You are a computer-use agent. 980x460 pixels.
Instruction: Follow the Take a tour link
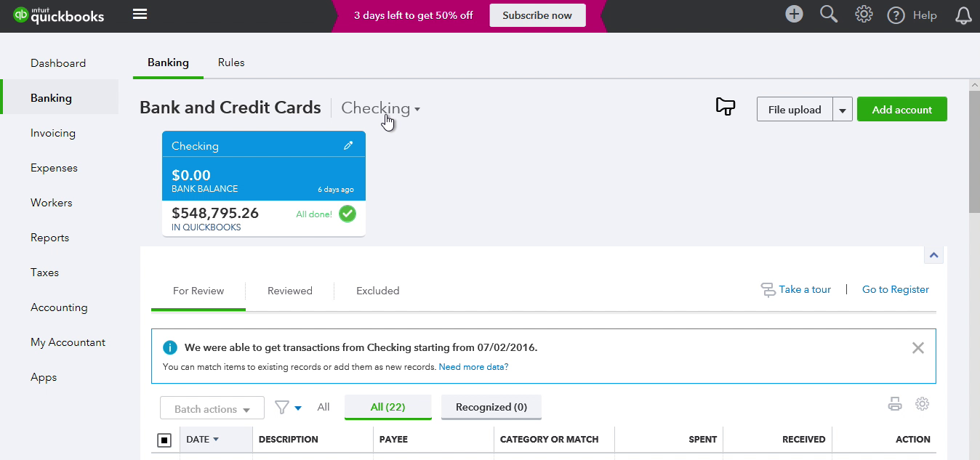pos(805,289)
